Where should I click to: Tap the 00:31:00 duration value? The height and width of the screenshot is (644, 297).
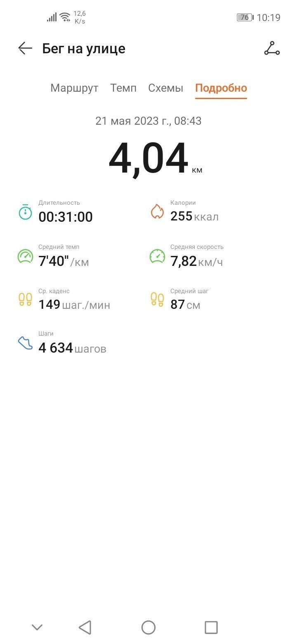(66, 217)
